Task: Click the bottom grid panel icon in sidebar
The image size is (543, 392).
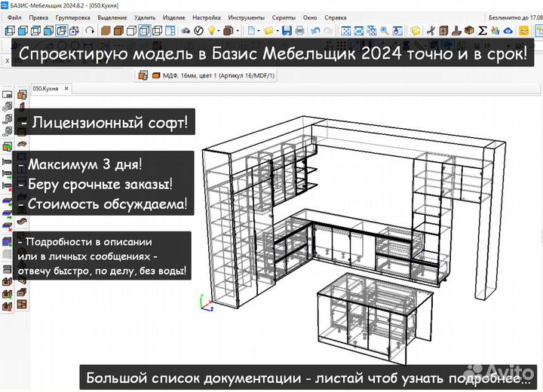Action: (x=22, y=305)
